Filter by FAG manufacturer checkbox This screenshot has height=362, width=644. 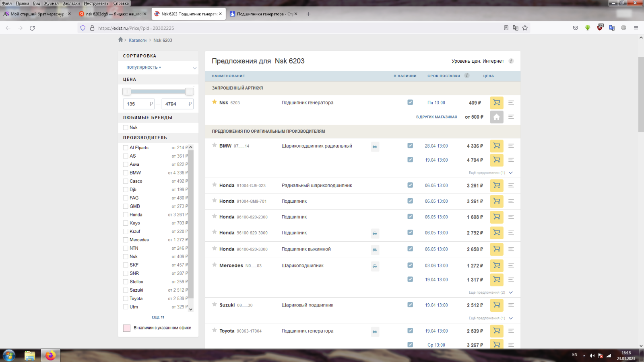coord(126,198)
